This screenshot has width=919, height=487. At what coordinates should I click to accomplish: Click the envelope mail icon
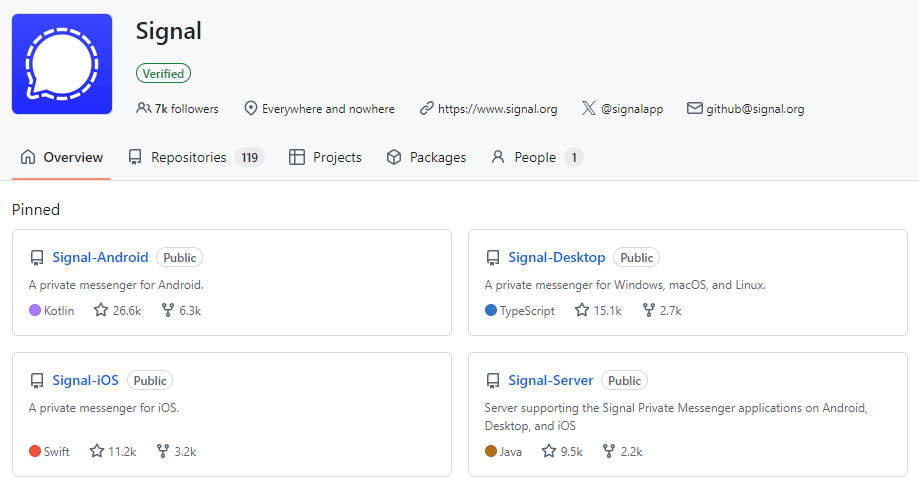coord(695,108)
